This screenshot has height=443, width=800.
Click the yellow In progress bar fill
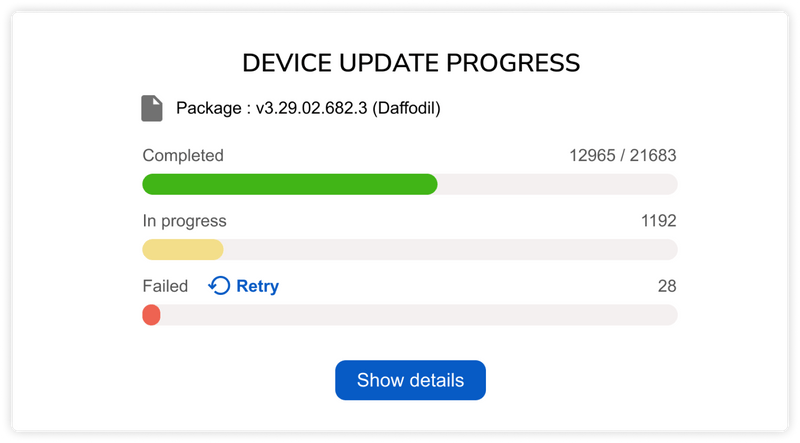point(183,249)
